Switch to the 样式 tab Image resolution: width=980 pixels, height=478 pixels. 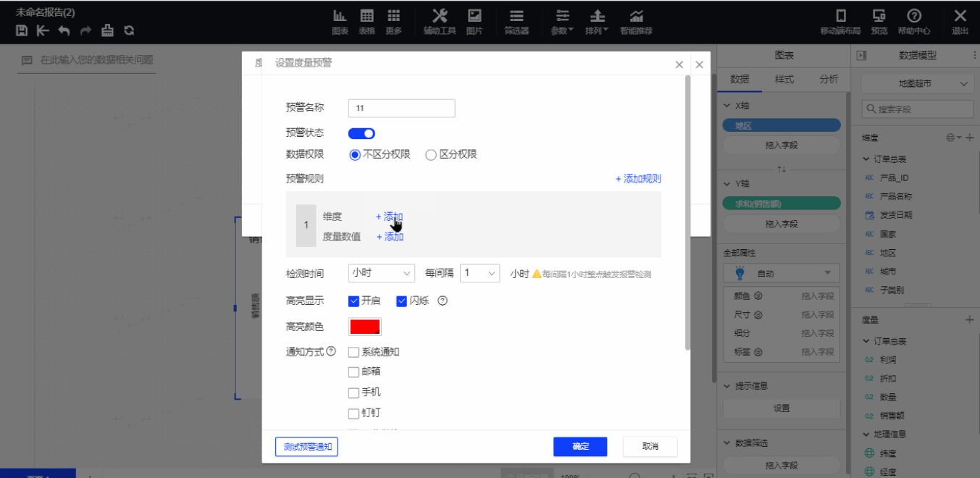784,79
